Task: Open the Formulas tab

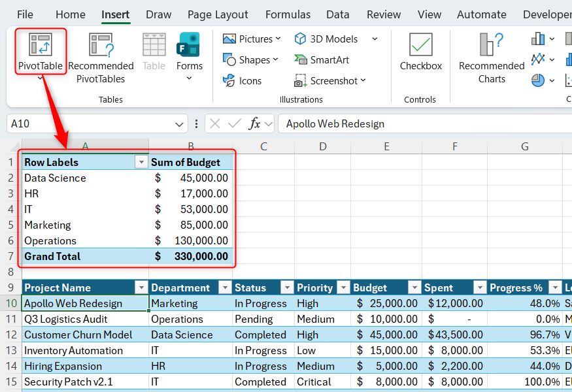Action: point(288,14)
